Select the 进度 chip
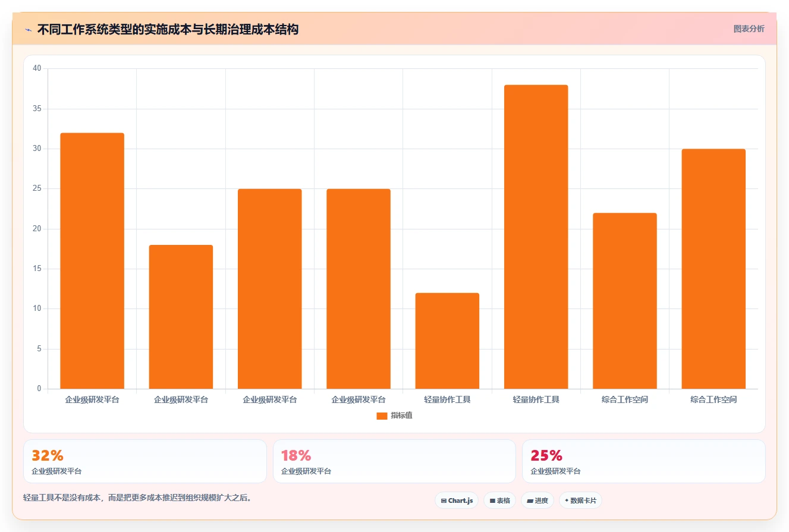The width and height of the screenshot is (789, 532). click(x=537, y=500)
